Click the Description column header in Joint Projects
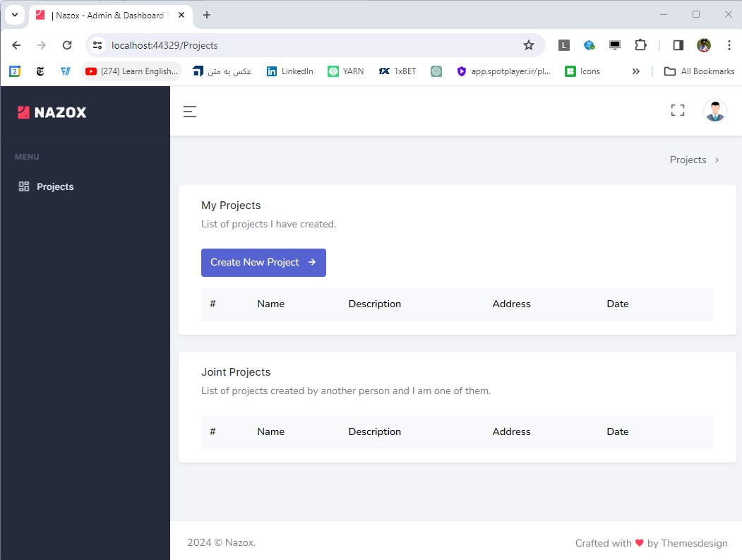The height and width of the screenshot is (560, 742). pyautogui.click(x=375, y=431)
